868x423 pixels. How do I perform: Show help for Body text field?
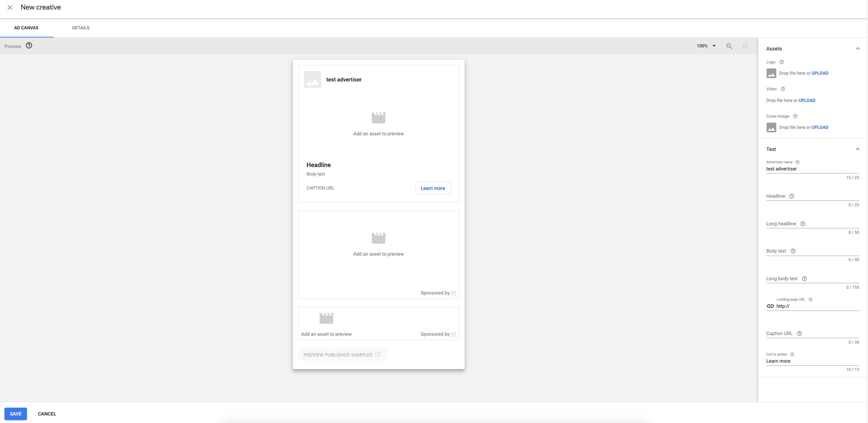click(x=793, y=251)
